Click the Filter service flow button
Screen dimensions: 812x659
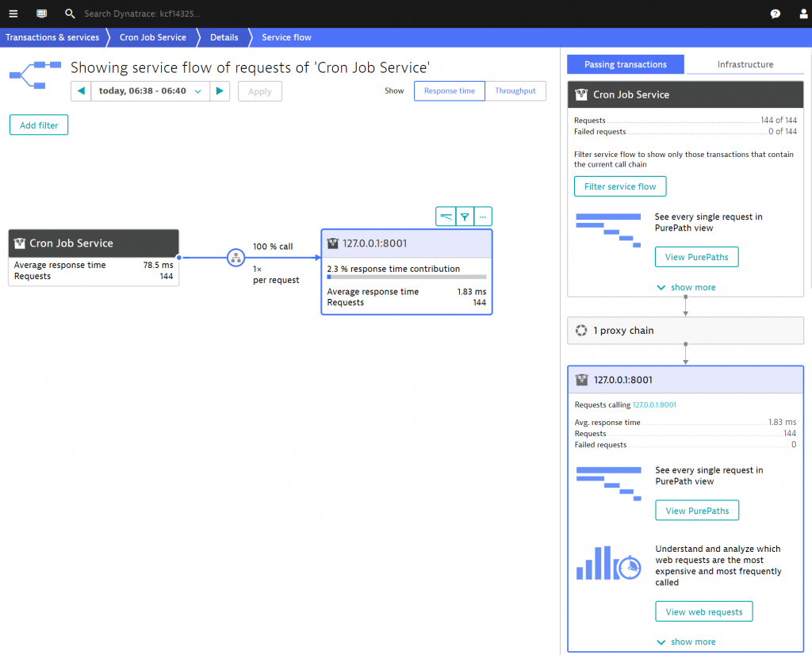click(620, 186)
